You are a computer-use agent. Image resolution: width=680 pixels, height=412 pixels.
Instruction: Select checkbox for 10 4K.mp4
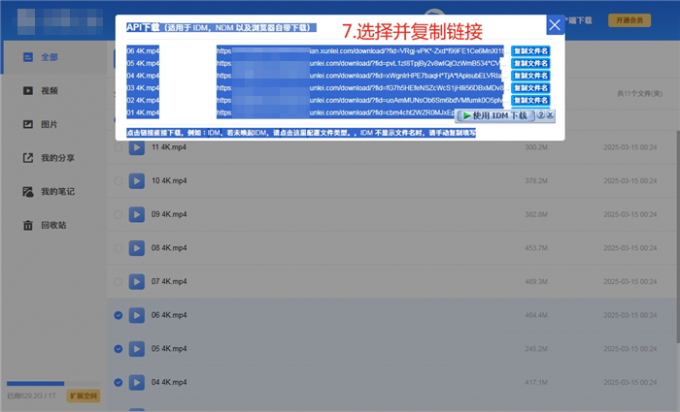(118, 181)
